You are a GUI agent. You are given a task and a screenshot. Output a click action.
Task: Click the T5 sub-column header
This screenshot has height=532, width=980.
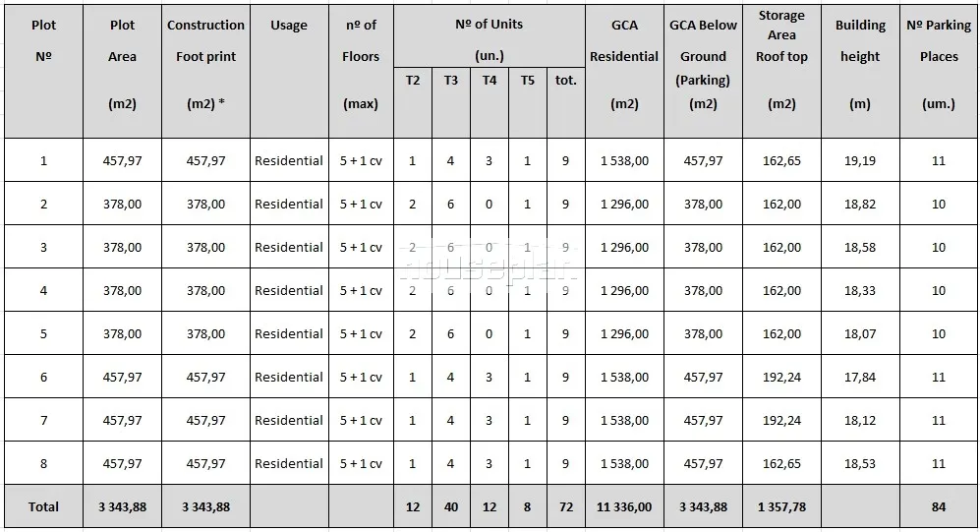click(x=528, y=81)
